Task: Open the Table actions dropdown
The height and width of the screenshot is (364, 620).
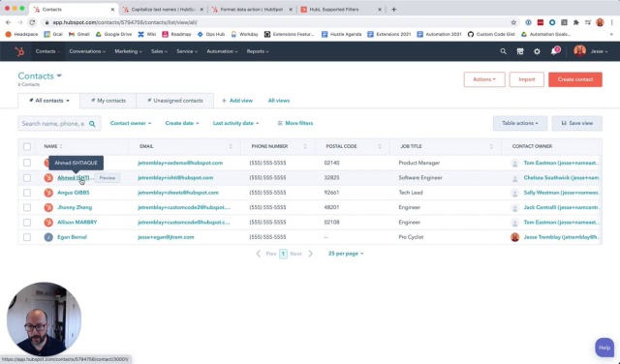Action: [520, 123]
